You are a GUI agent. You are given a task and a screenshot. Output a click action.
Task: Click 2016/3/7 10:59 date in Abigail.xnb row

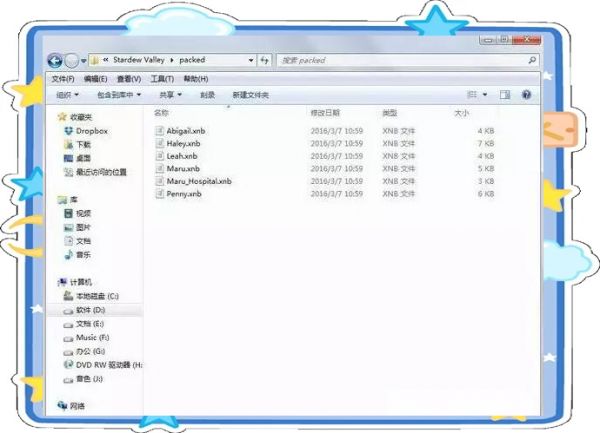(337, 131)
